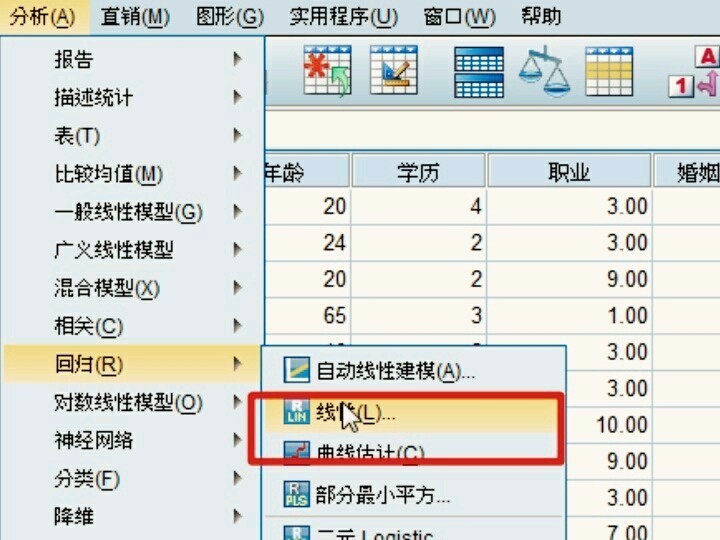Click the 学历 cell showing 4

coord(418,206)
